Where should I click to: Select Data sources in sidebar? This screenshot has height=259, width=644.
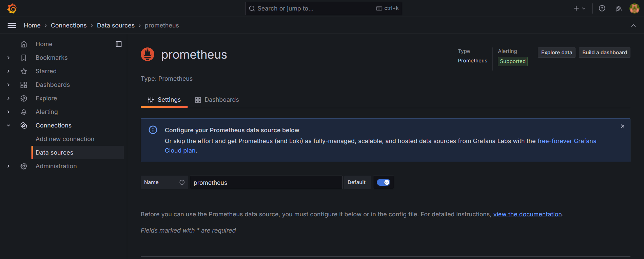pos(78,153)
